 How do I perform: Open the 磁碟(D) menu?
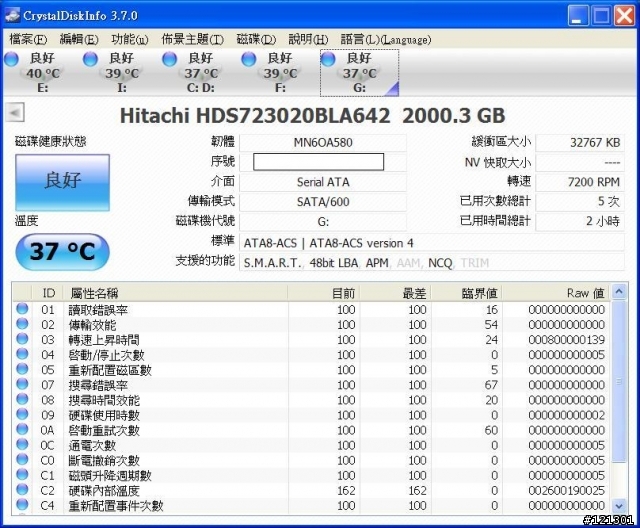click(256, 40)
